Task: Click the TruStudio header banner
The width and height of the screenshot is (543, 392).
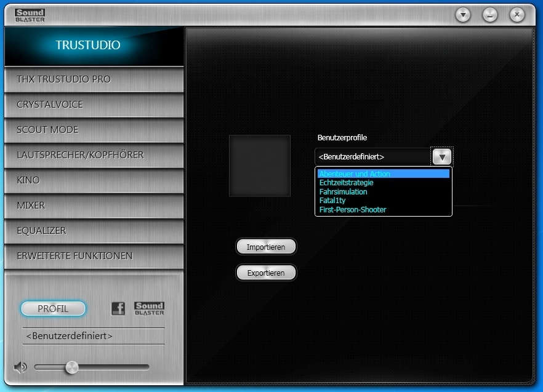Action: click(x=94, y=46)
